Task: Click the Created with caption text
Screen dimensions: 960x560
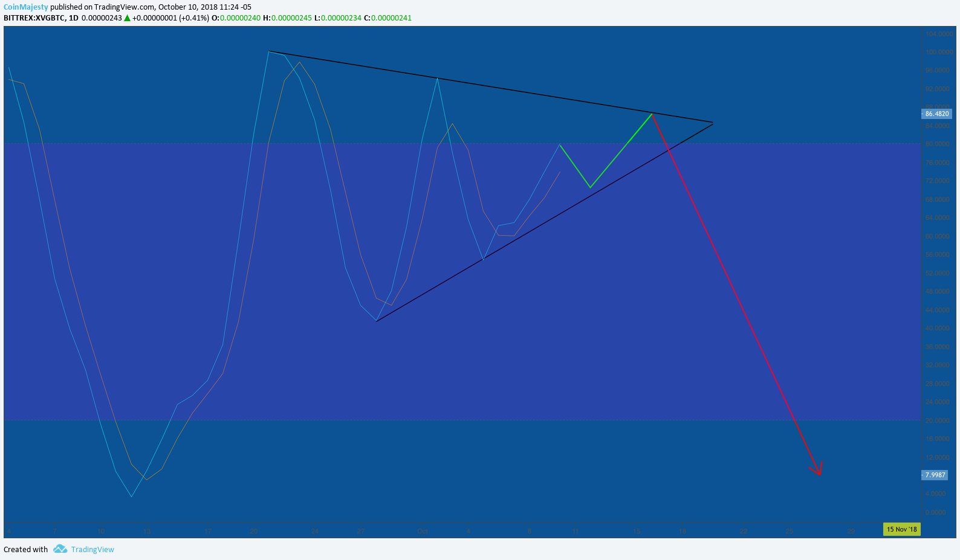Action: point(25,549)
